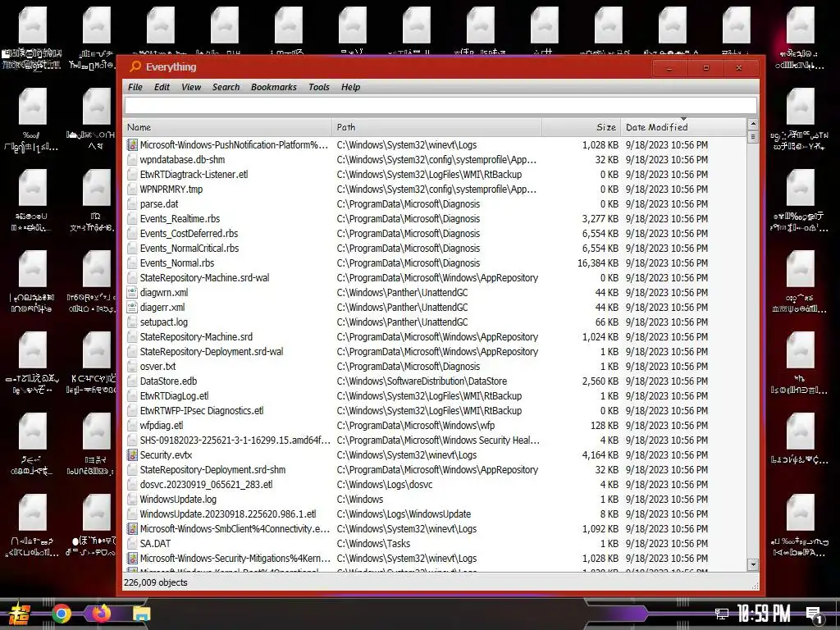Image resolution: width=840 pixels, height=630 pixels.
Task: Sort results by Size column header
Action: coord(582,127)
